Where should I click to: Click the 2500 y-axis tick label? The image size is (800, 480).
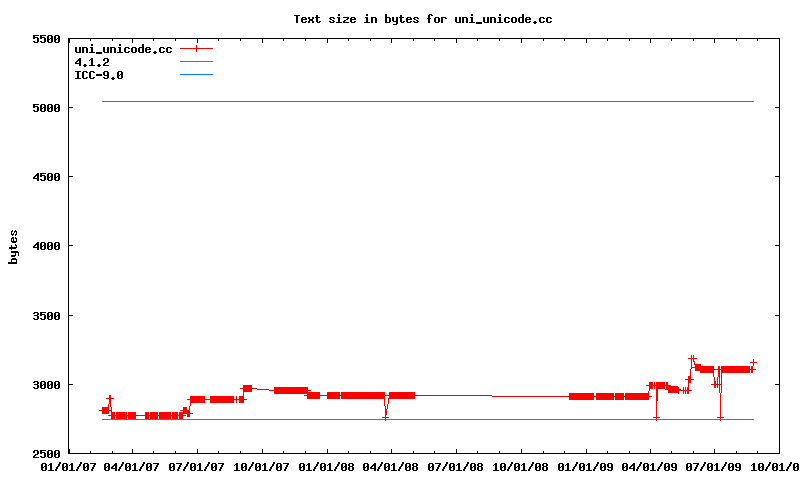coord(46,454)
